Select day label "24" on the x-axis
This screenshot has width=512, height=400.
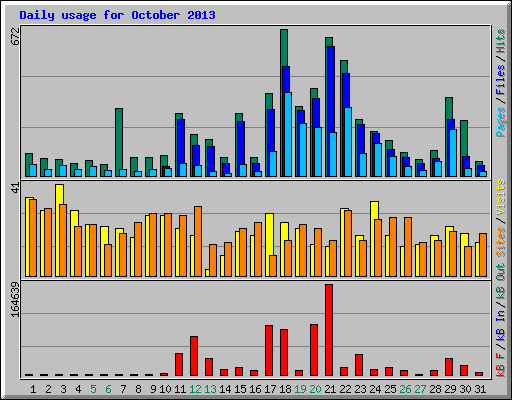tap(375, 389)
